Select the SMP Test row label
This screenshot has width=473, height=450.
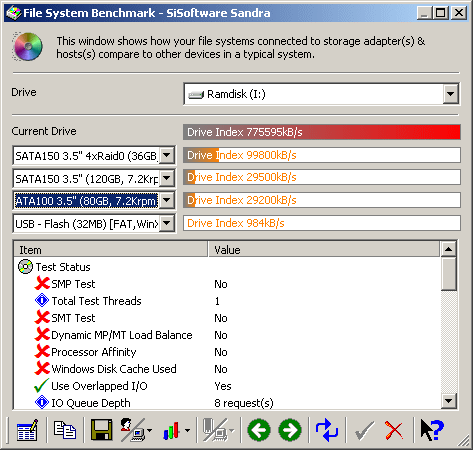73,284
